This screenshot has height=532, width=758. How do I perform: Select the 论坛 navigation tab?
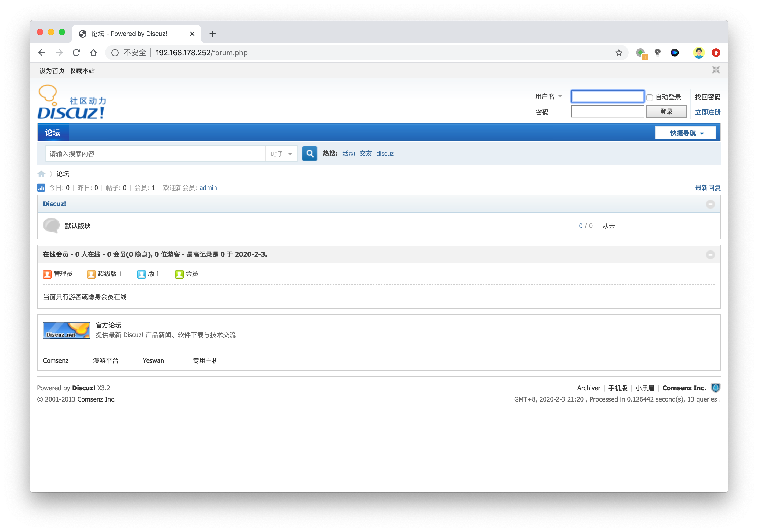click(x=53, y=132)
